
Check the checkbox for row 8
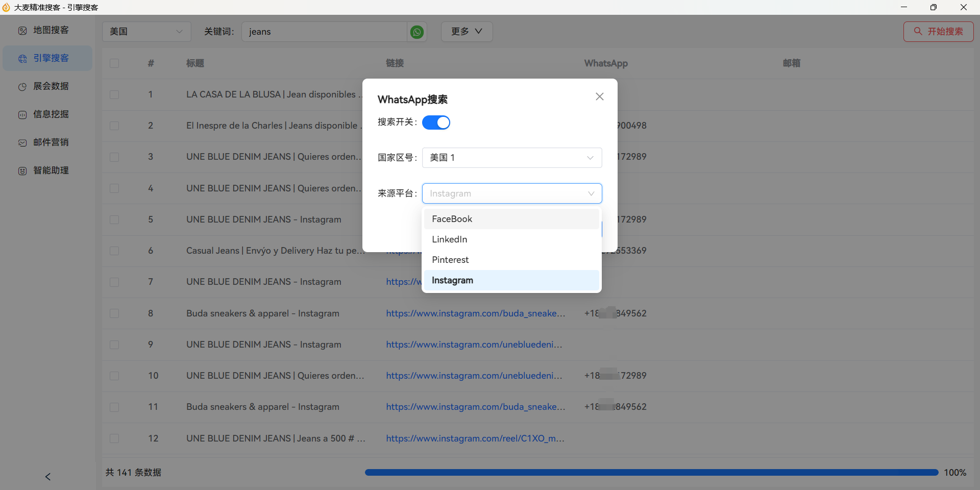(x=114, y=313)
